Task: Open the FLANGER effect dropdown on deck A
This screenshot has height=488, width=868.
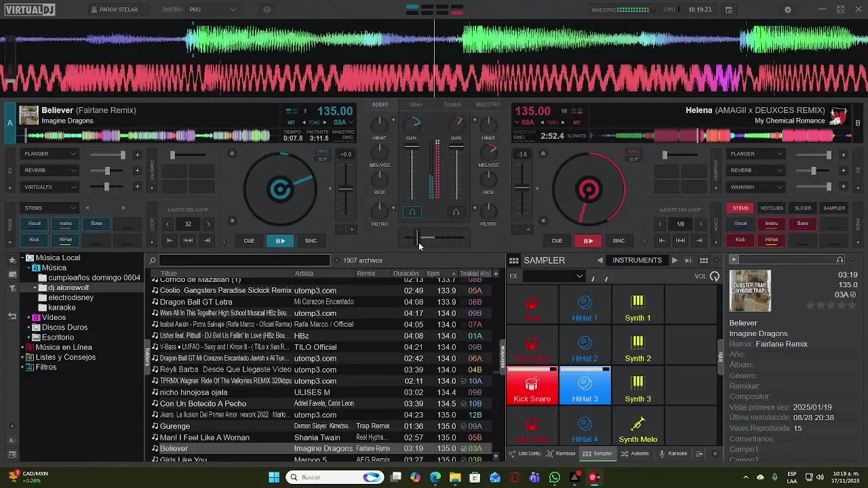Action: pos(50,154)
